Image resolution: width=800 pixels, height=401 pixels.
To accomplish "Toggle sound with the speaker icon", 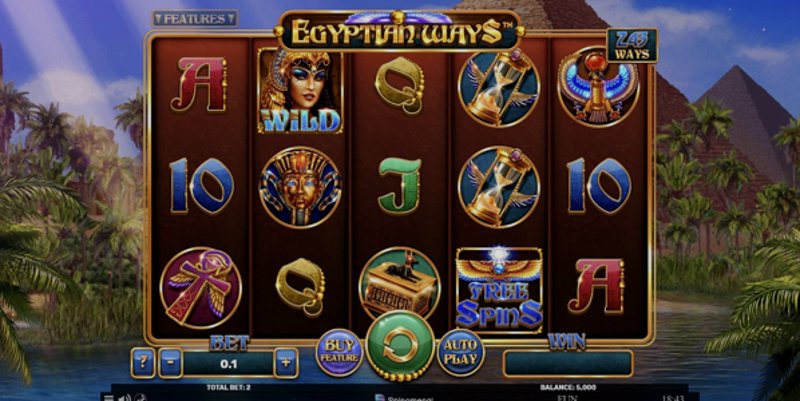I will tap(124, 397).
